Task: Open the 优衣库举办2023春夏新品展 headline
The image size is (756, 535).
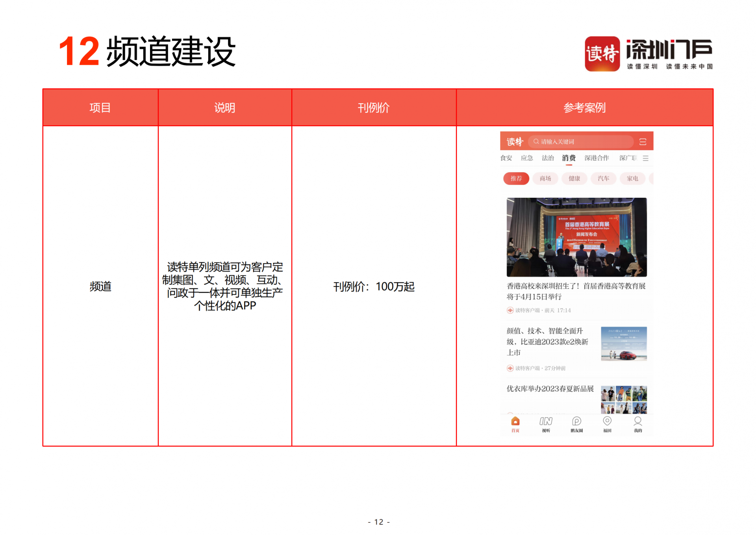Action: 550,389
